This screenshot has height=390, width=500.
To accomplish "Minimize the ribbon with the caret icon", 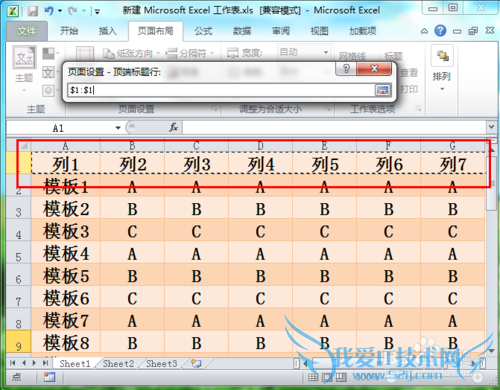I will [424, 31].
